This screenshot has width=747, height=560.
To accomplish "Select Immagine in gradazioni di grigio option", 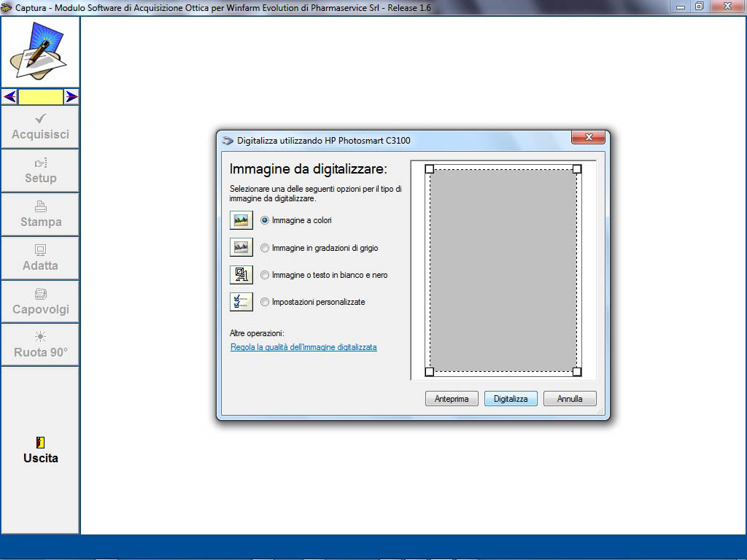I will (265, 248).
